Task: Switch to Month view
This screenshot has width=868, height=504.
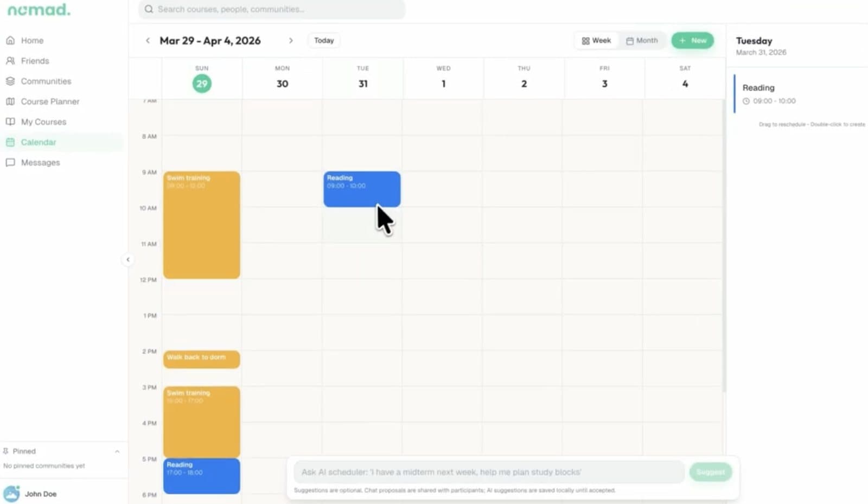Action: click(x=642, y=41)
